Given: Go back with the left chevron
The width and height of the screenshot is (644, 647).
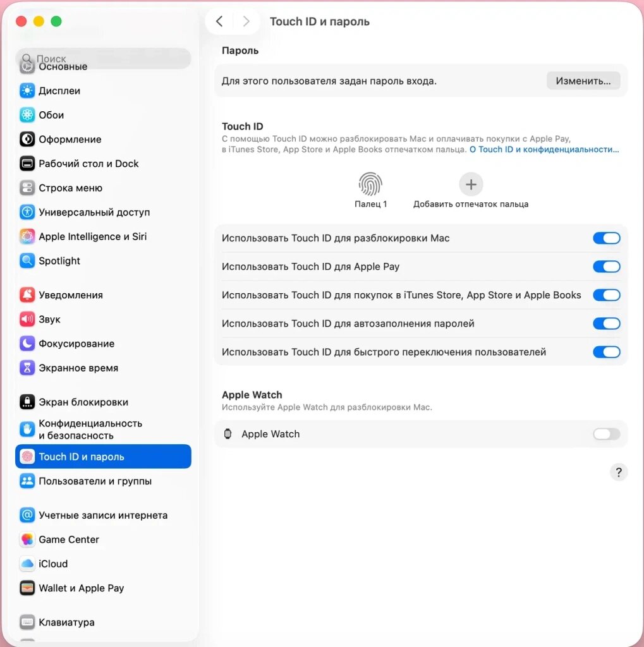Looking at the screenshot, I should pos(220,21).
